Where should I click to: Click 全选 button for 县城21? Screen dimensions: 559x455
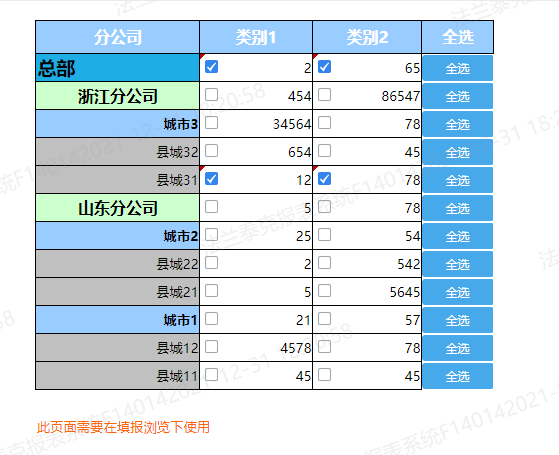tap(458, 292)
